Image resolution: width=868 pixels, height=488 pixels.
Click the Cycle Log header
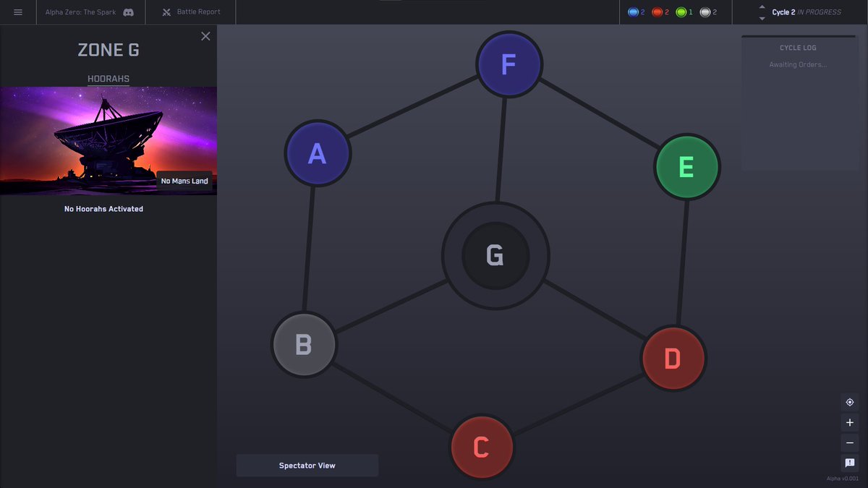point(798,48)
